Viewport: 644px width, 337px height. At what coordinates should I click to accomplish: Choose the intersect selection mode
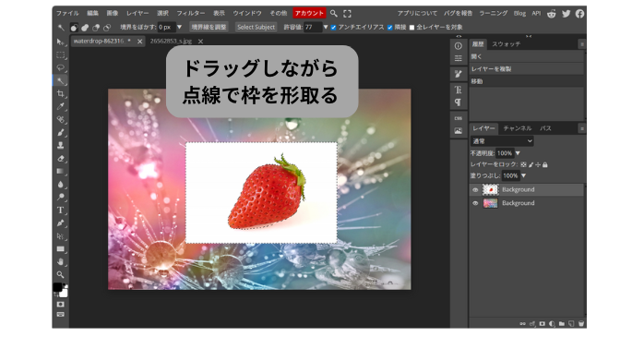click(x=107, y=28)
